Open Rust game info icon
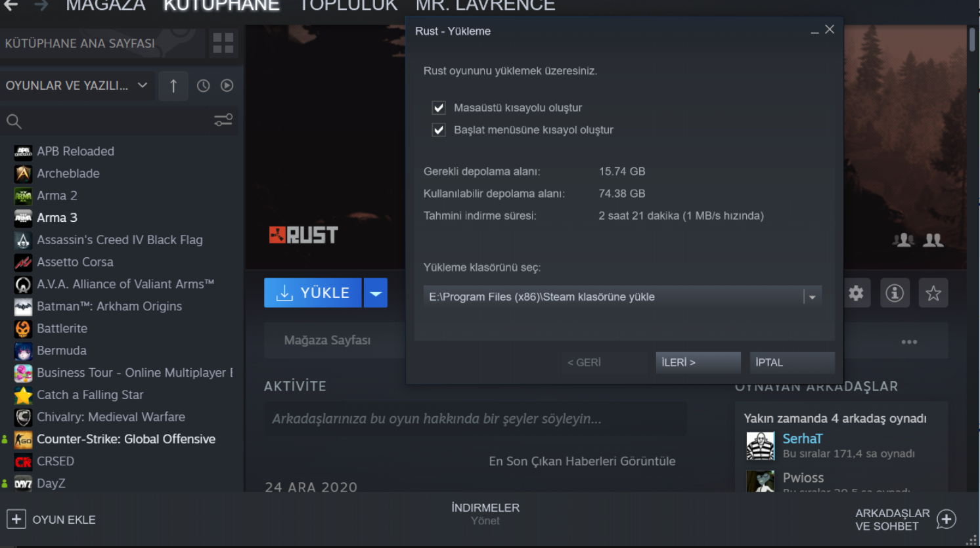 (x=895, y=293)
